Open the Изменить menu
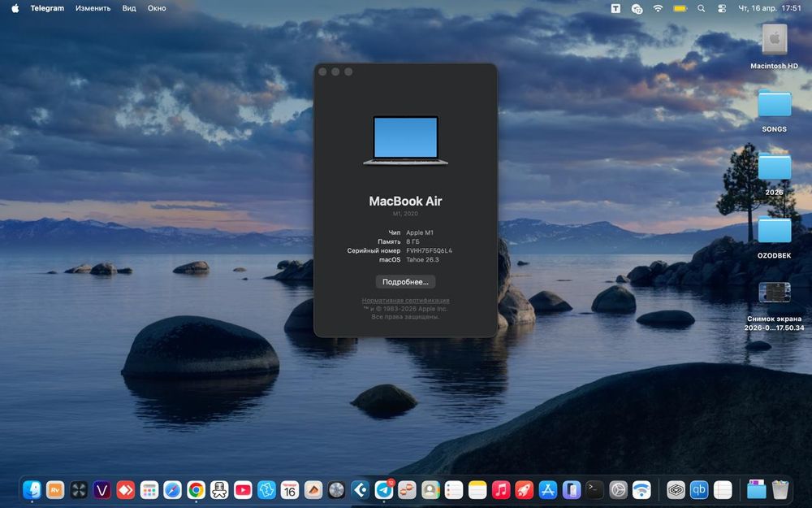812x508 pixels. (x=93, y=8)
